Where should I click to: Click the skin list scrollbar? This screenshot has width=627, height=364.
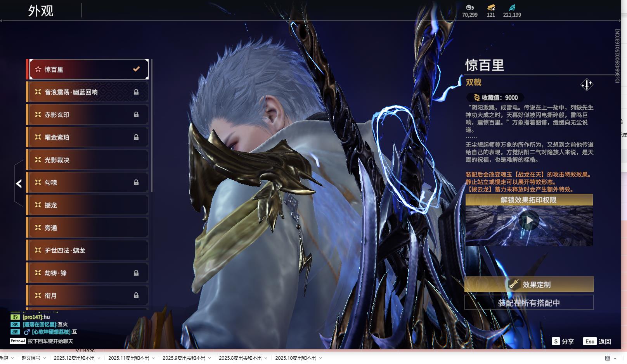click(152, 126)
